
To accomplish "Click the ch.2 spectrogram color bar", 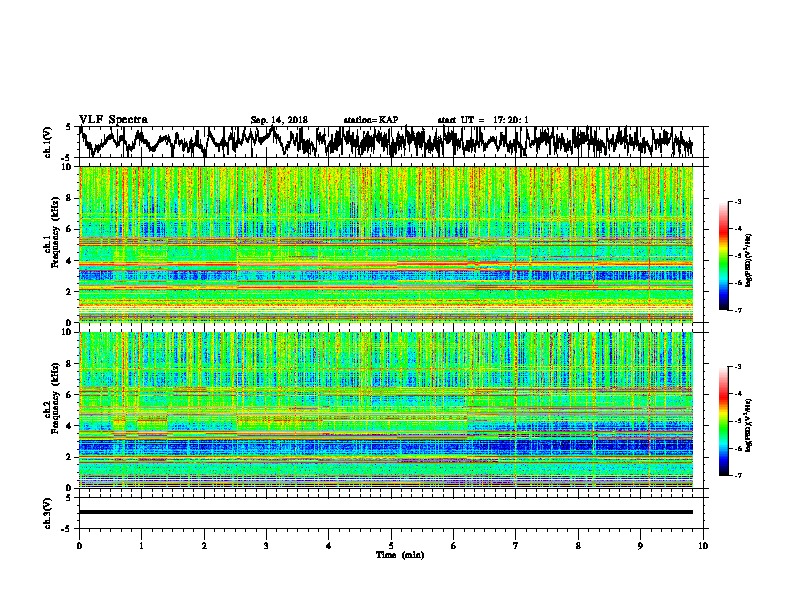I will (x=723, y=421).
